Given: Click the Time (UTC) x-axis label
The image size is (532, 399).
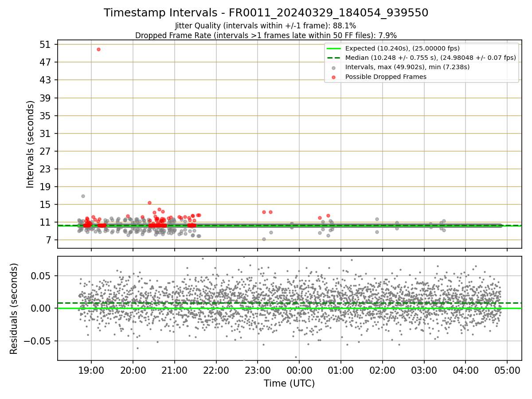Looking at the screenshot, I should coord(289,383).
